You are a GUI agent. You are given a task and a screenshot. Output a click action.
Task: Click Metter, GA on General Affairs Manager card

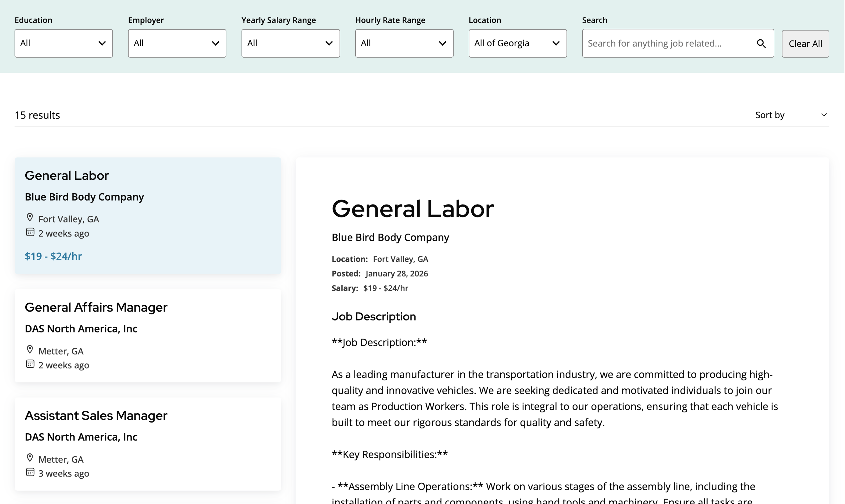[61, 351]
